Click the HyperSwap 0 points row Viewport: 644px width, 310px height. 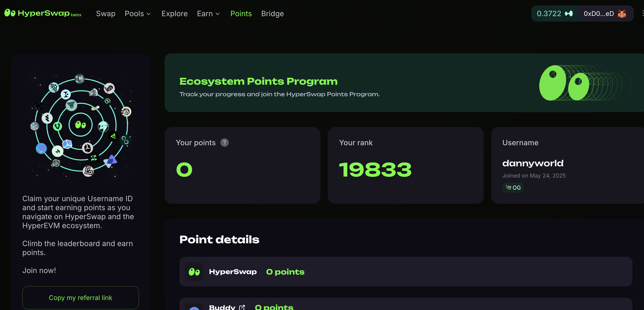point(406,272)
